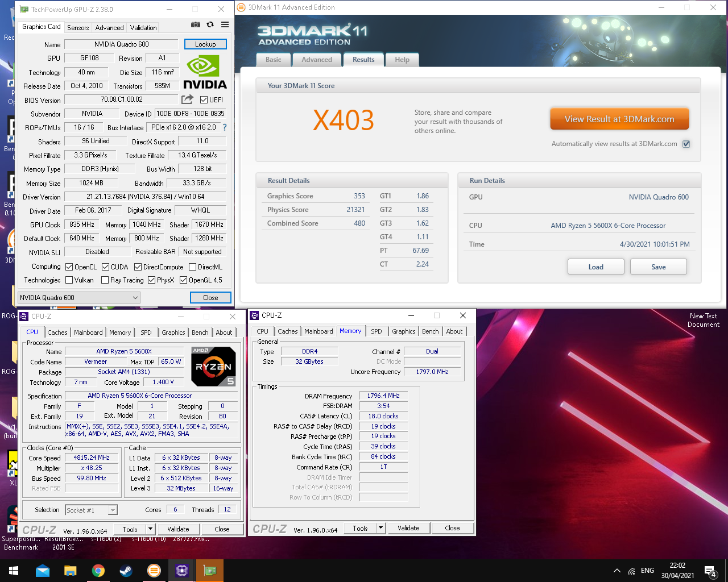Toggle DirectML checkbox
Image resolution: width=728 pixels, height=582 pixels.
click(193, 267)
